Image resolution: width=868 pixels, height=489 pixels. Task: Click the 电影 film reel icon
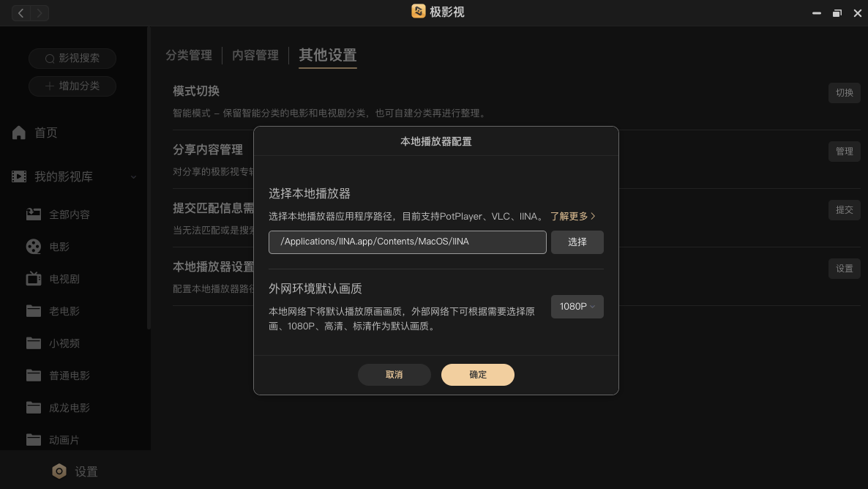(x=34, y=247)
